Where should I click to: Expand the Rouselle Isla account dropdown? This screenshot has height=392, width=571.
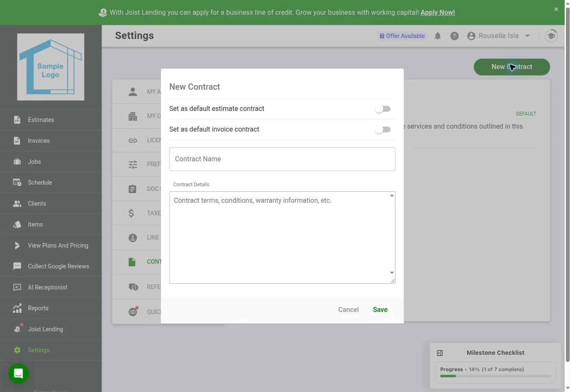click(527, 36)
